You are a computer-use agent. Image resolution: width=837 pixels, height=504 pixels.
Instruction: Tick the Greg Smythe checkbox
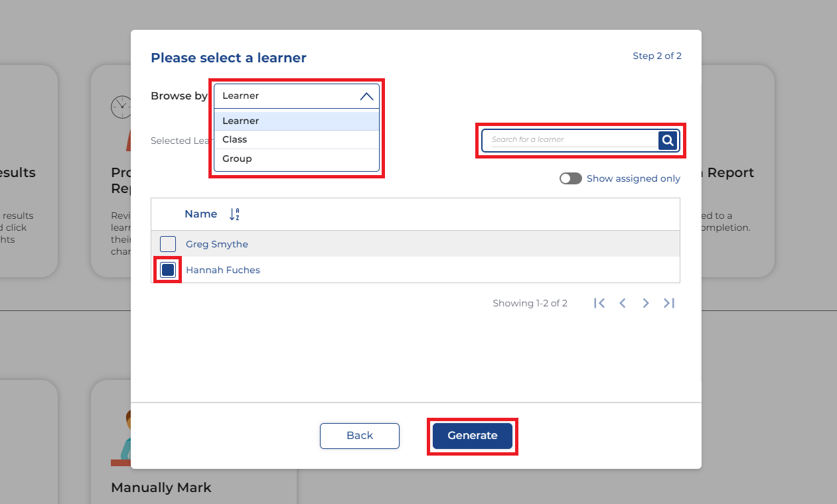tap(168, 244)
